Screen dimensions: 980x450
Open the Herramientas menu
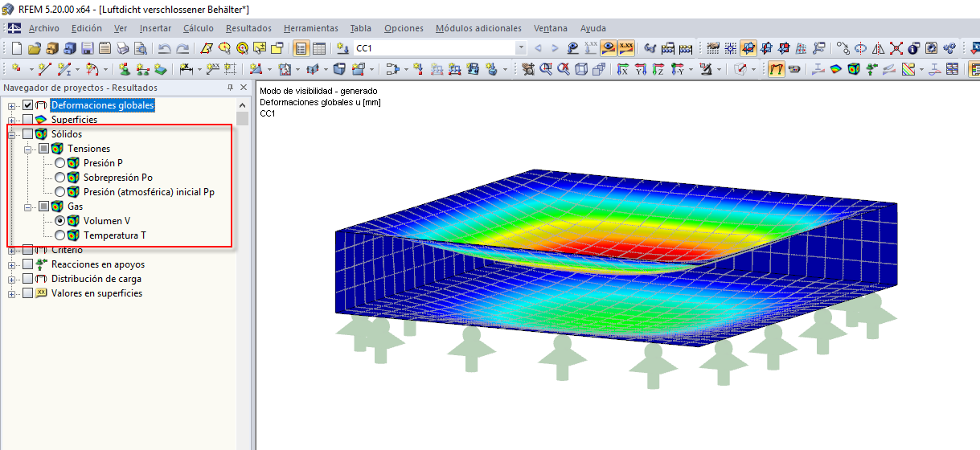pyautogui.click(x=311, y=28)
